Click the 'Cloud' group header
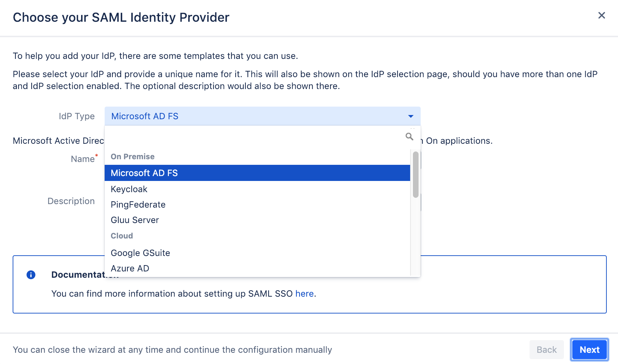Image resolution: width=618 pixels, height=364 pixels. pos(121,236)
